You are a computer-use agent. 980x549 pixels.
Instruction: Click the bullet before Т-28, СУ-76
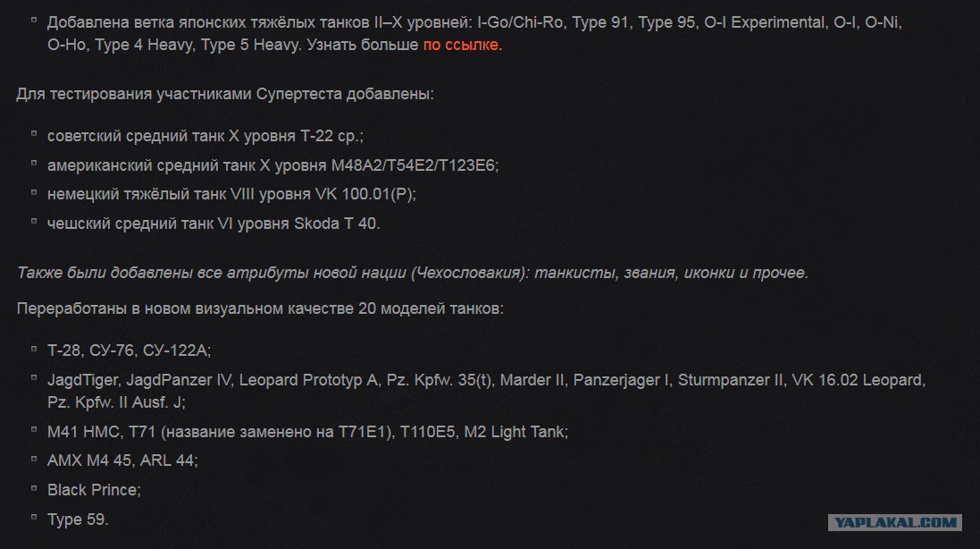pos(34,349)
